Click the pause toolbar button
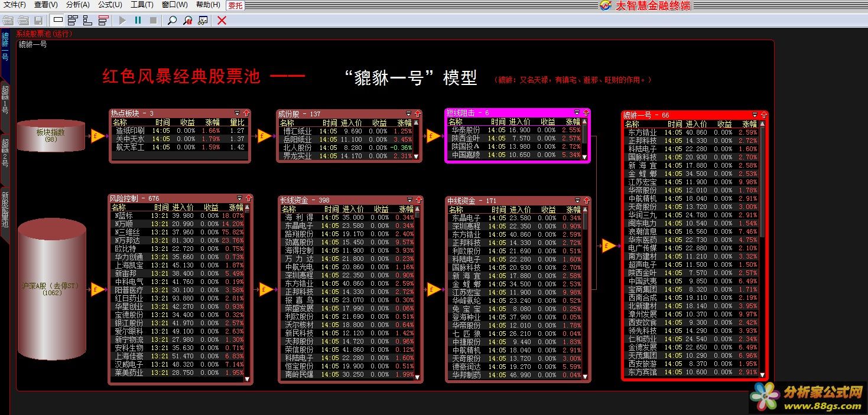The height and width of the screenshot is (415, 868). pyautogui.click(x=138, y=20)
